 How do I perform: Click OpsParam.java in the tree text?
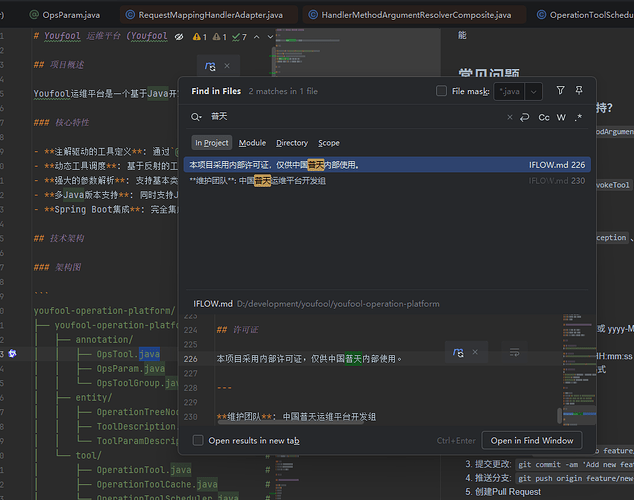tap(131, 369)
